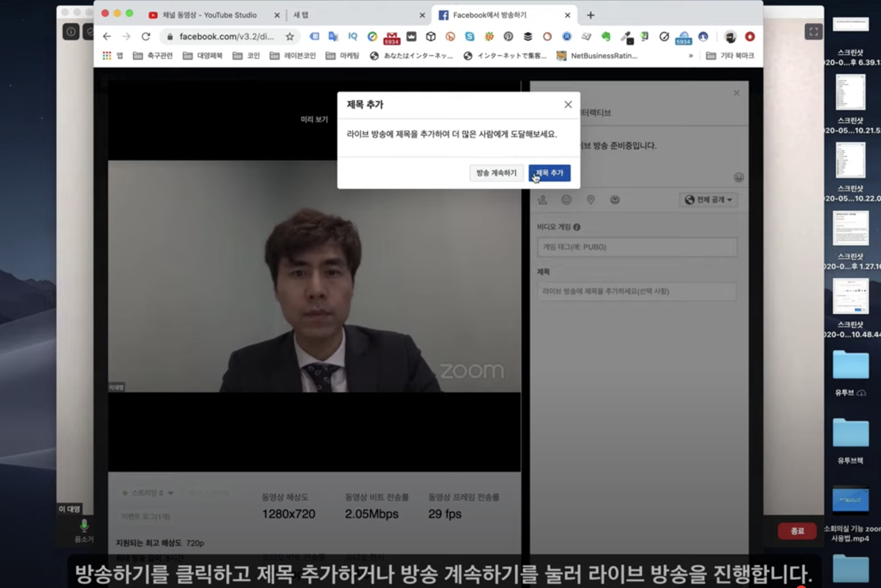
Task: Click the Zoom fullscreen icon
Action: [813, 32]
